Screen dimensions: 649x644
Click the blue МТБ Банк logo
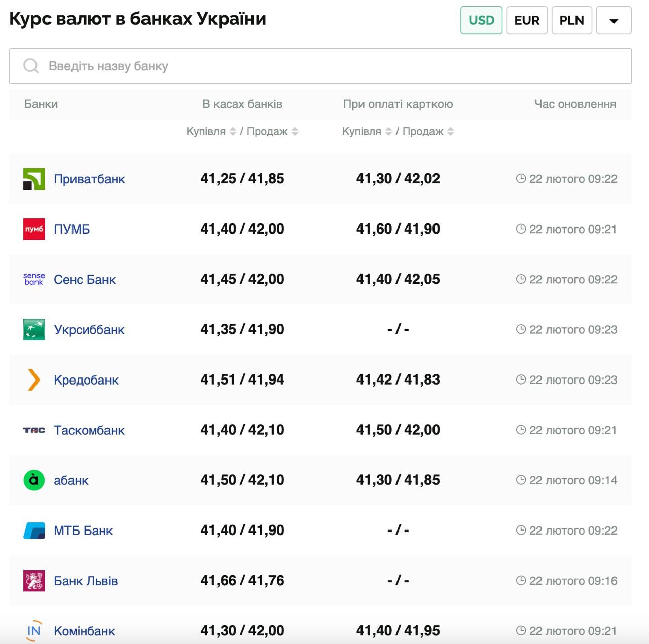pyautogui.click(x=34, y=531)
